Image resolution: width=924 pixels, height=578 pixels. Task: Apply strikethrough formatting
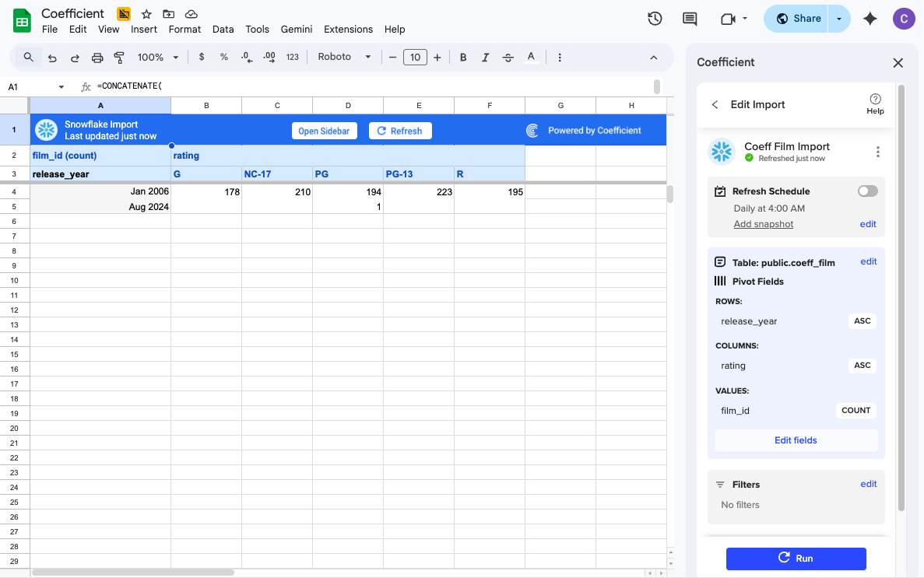tap(508, 58)
